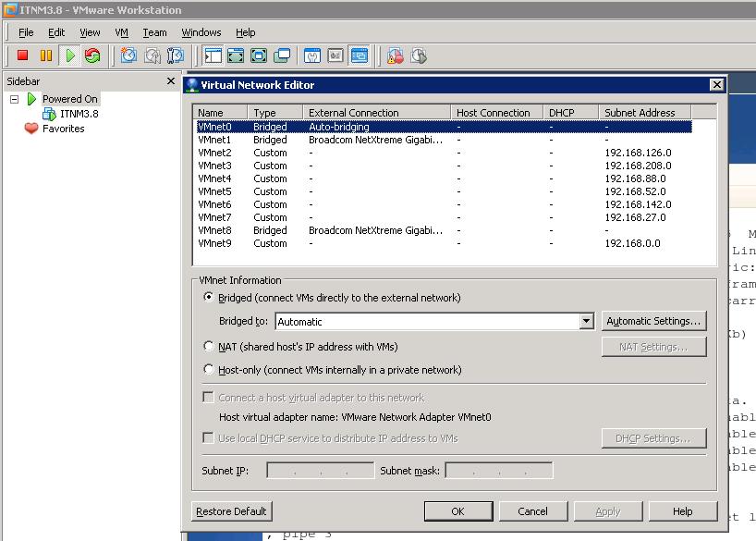Click the record toolbar icon with red dot
This screenshot has width=756, height=541.
(x=396, y=55)
